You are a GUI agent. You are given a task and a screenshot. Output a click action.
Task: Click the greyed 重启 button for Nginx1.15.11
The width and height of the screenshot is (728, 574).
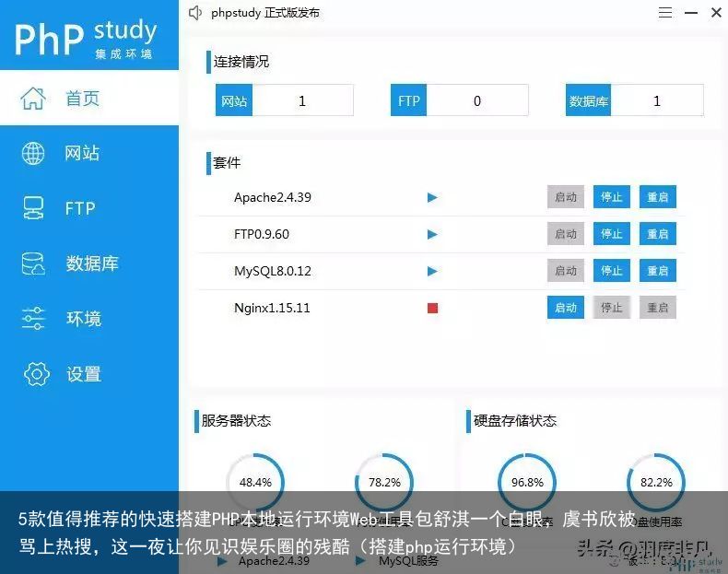tap(657, 307)
